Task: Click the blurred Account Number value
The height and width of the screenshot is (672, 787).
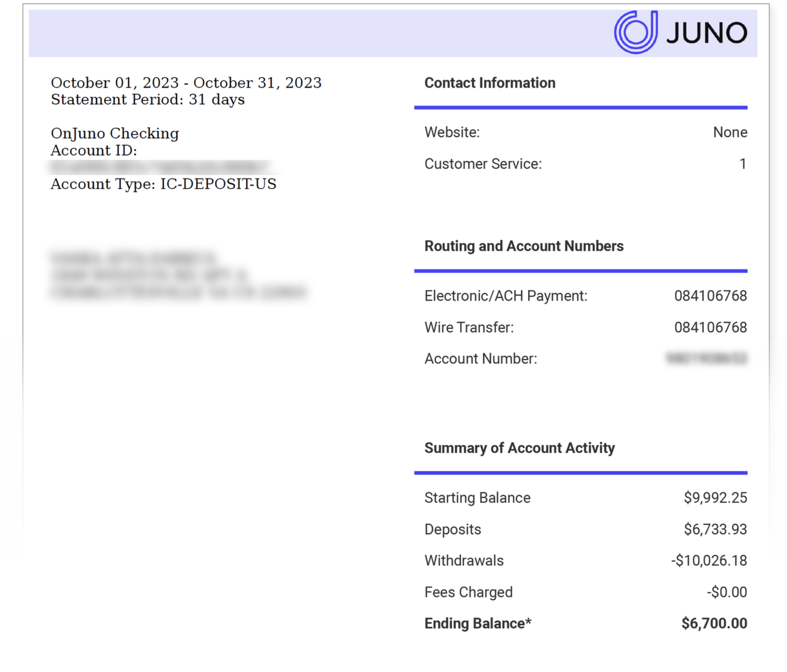Action: pyautogui.click(x=707, y=359)
